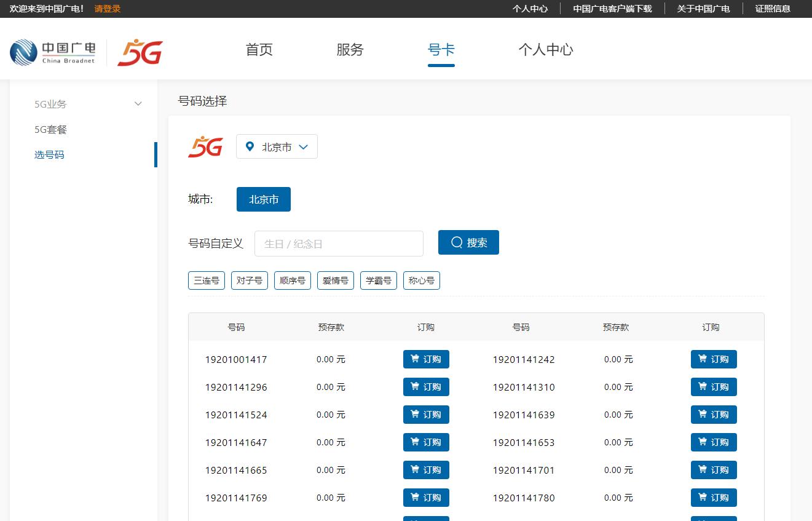Switch to the 服务 navigation tab
The height and width of the screenshot is (521, 812).
coord(350,50)
